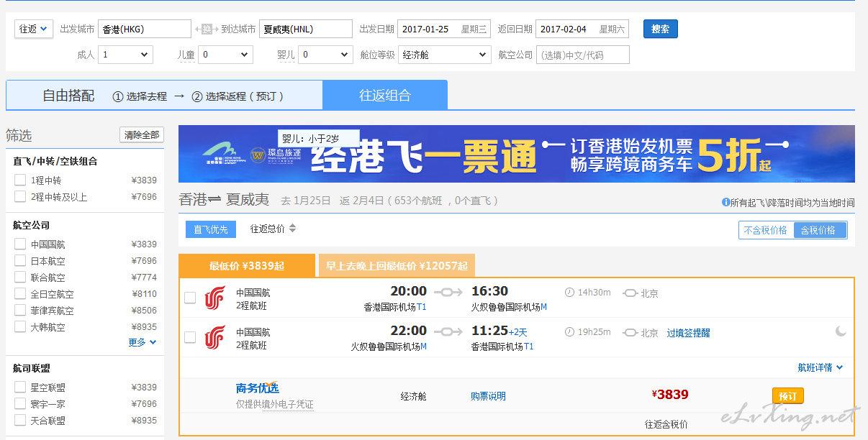
Task: Open the 过境签提醒 link
Action: 688,333
